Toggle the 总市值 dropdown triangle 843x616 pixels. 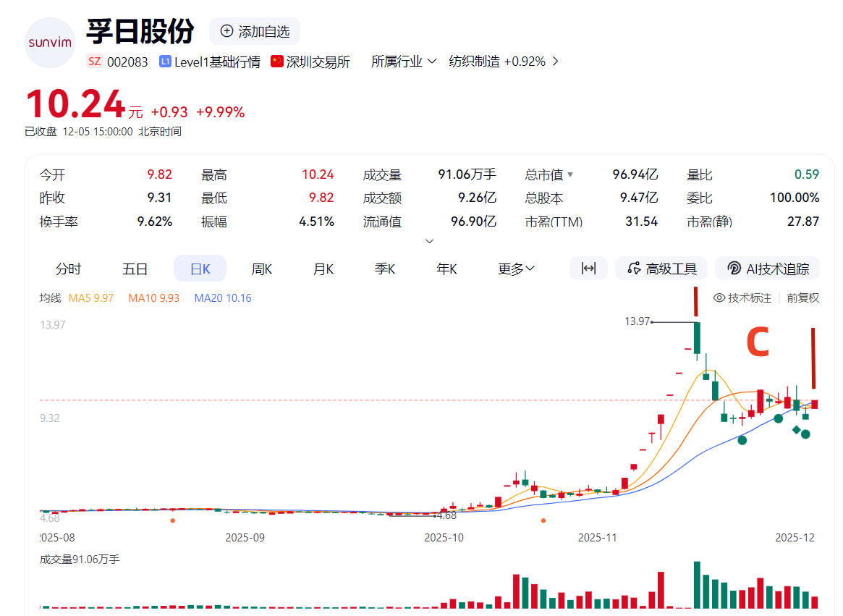(x=570, y=175)
